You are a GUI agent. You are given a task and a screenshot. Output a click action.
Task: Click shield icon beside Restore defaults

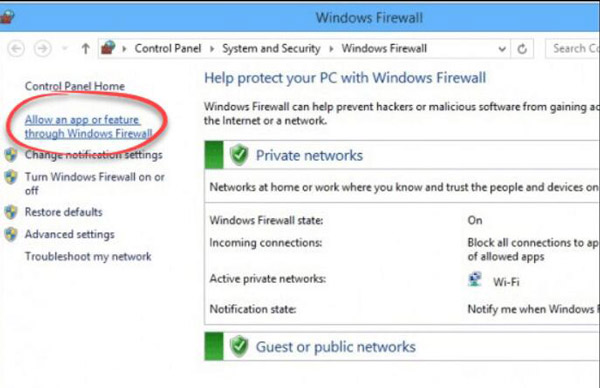11,212
